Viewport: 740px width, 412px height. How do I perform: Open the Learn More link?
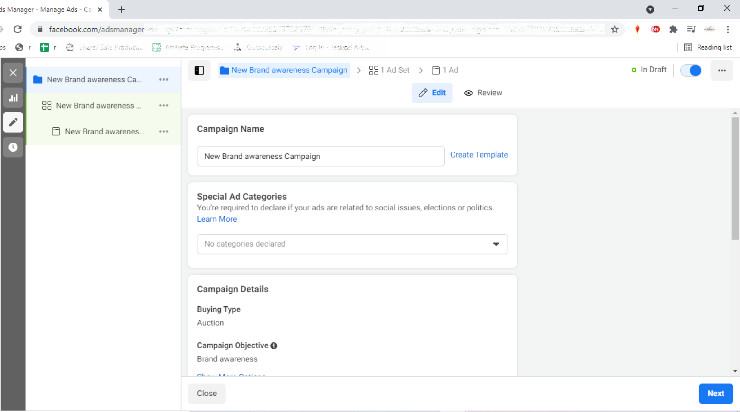[x=217, y=219]
